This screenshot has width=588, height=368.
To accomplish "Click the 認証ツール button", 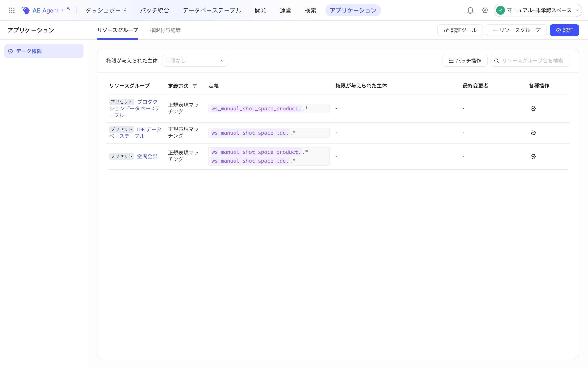I will coord(460,30).
